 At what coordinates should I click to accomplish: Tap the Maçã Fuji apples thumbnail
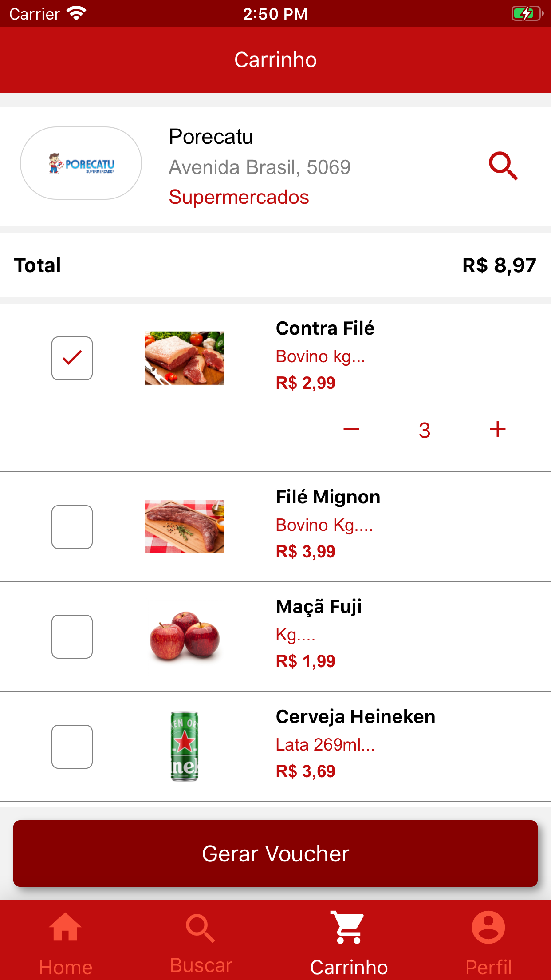(x=185, y=636)
